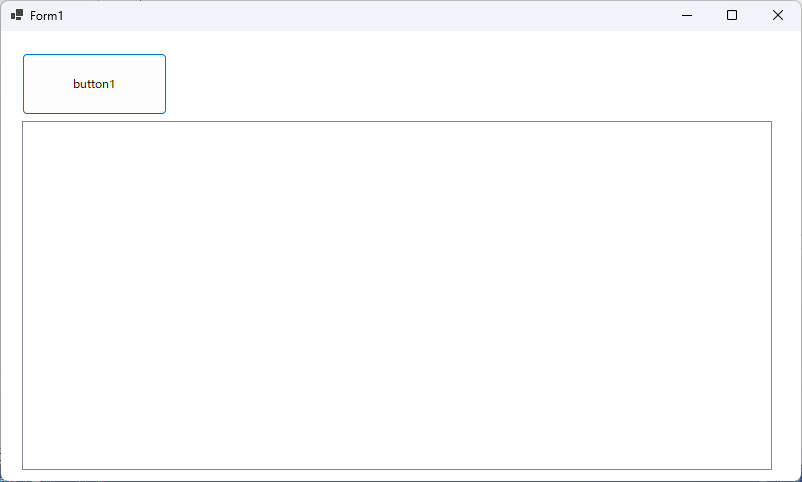Click the button1 button
Image resolution: width=802 pixels, height=482 pixels.
(x=95, y=84)
